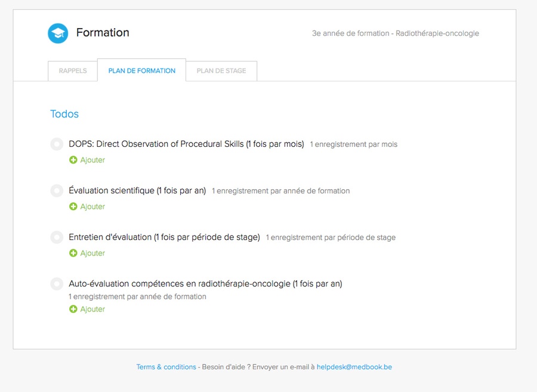The height and width of the screenshot is (392, 537).
Task: Click the helpdesk@medbook.be email link
Action: (354, 367)
